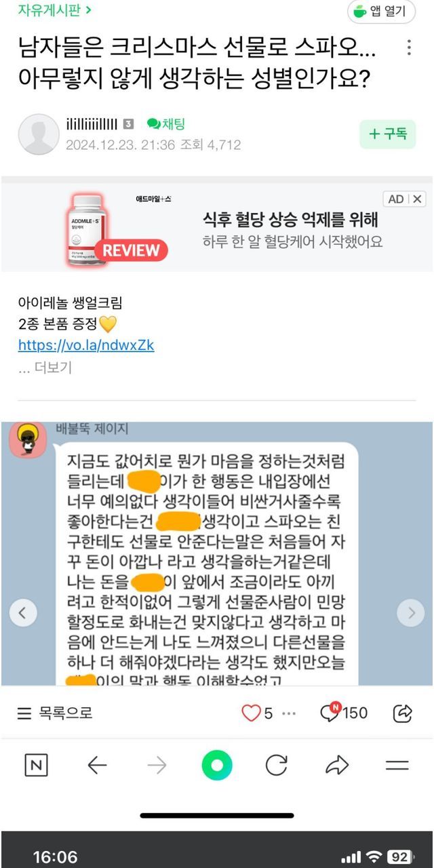Start chat with 채팅 link

[x=166, y=124]
